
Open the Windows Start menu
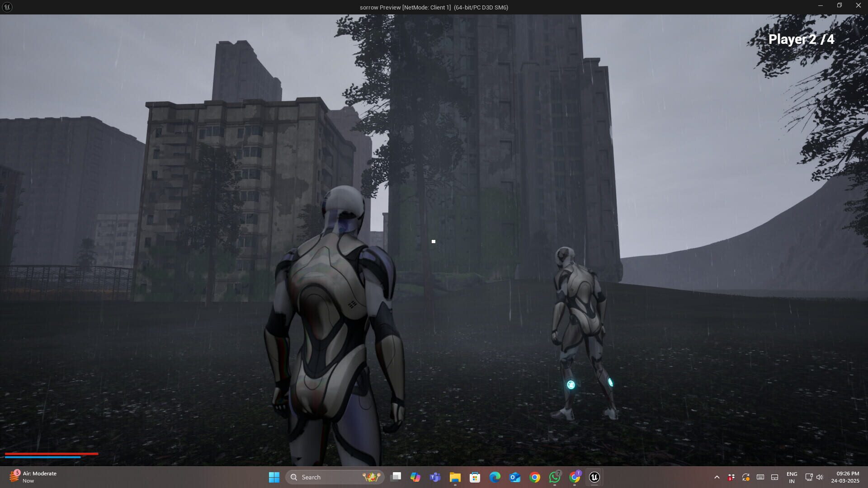click(274, 477)
